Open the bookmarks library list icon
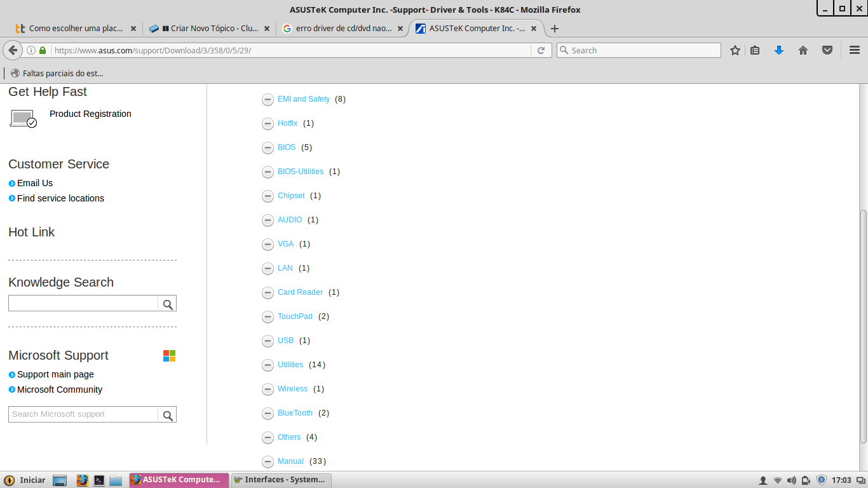868x488 pixels. point(755,50)
